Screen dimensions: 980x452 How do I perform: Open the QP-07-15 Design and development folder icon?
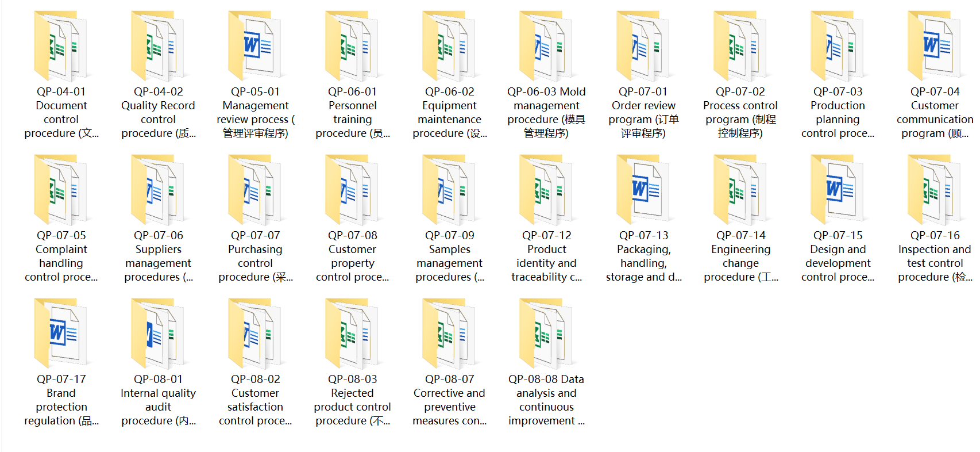[838, 190]
